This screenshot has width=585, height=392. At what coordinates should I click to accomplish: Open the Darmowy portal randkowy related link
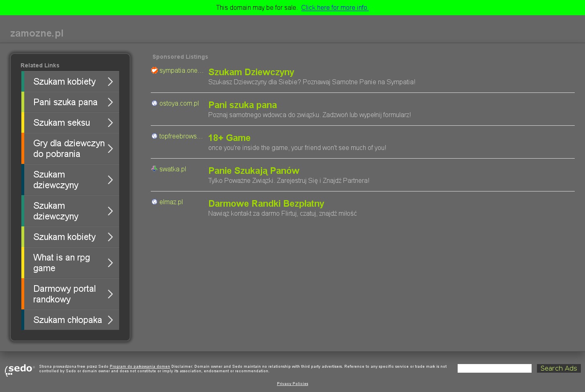coord(64,294)
